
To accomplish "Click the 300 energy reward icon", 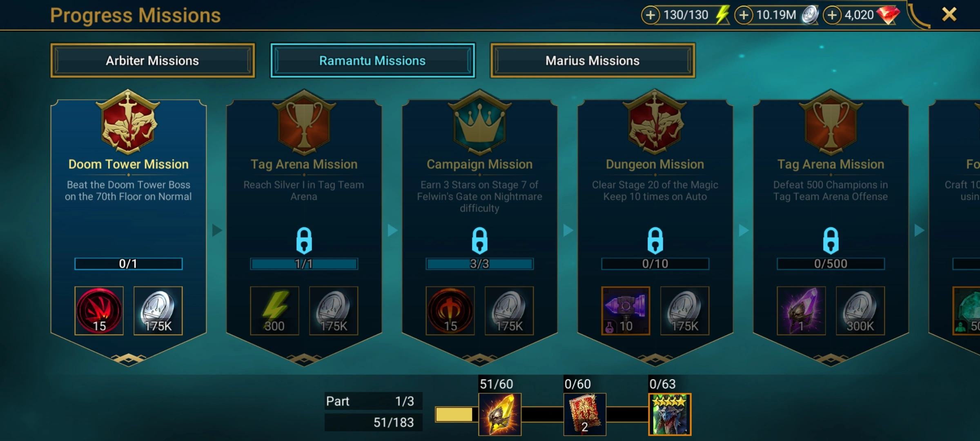I will [274, 311].
